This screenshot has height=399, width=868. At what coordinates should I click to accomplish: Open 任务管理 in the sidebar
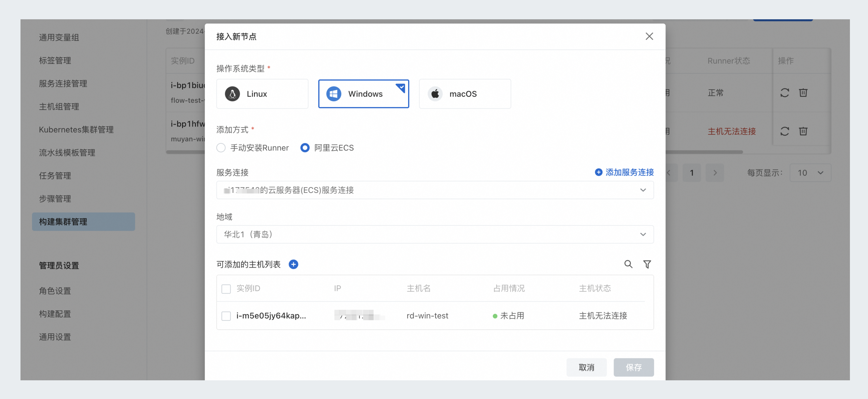coord(55,176)
